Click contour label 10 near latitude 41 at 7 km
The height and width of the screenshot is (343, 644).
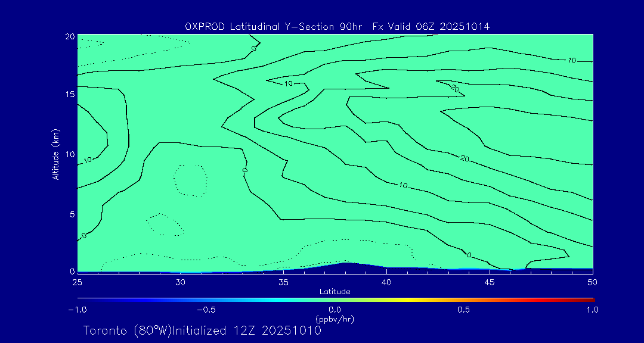[x=403, y=185]
